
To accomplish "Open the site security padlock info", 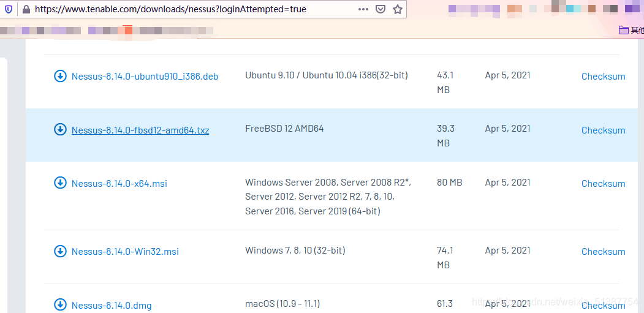I will point(26,9).
